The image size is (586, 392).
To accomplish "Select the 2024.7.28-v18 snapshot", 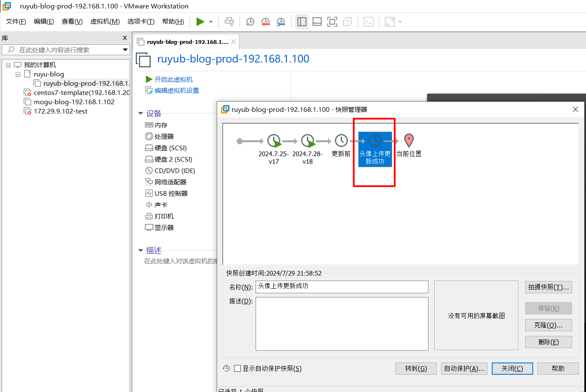I will [x=308, y=149].
